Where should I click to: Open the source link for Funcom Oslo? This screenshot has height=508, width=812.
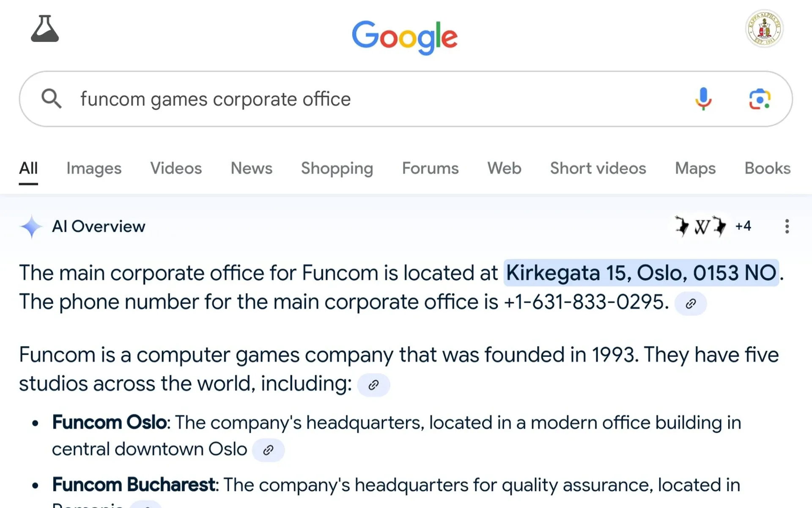[x=268, y=450]
